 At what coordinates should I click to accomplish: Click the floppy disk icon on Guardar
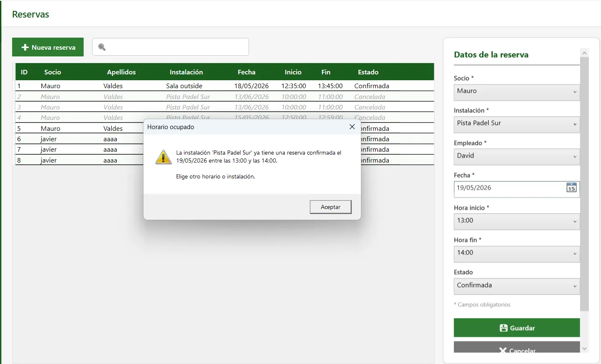pos(504,328)
